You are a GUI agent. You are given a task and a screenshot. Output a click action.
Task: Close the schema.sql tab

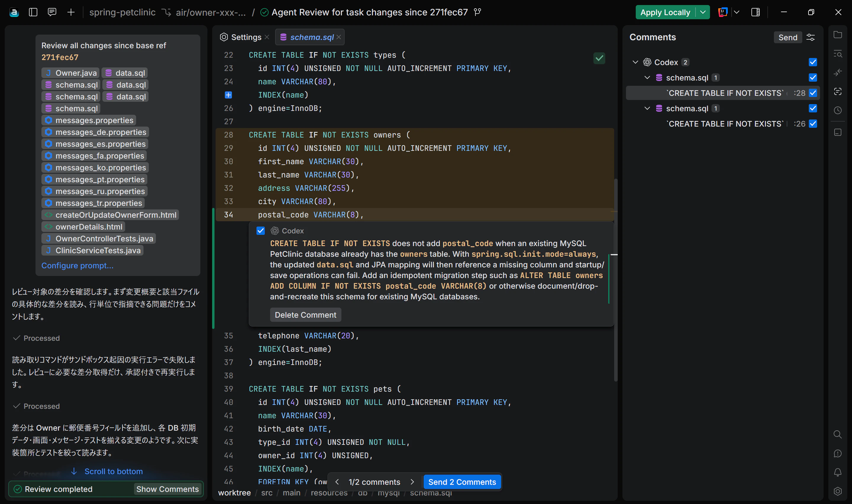[338, 37]
